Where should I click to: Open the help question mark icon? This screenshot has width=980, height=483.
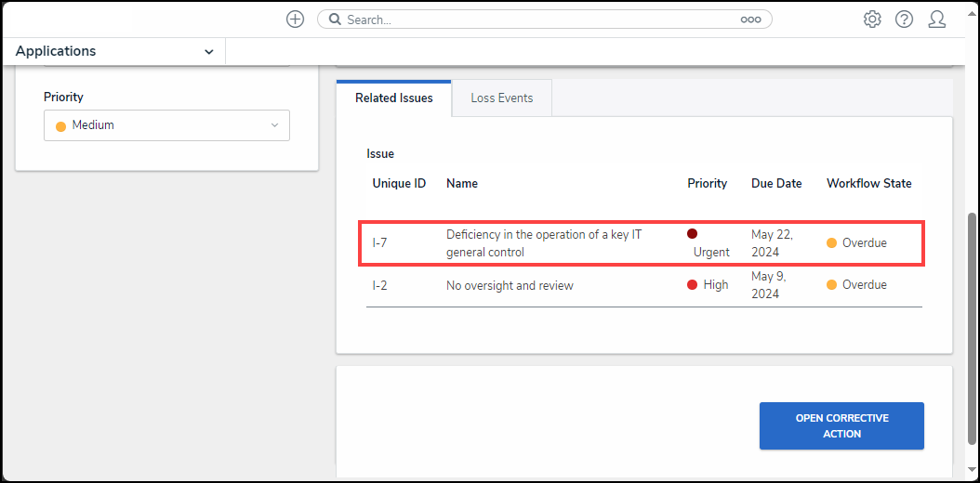[x=904, y=20]
